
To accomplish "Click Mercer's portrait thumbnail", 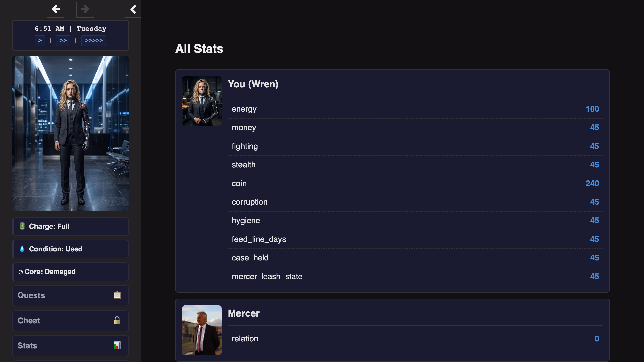I will tap(202, 330).
